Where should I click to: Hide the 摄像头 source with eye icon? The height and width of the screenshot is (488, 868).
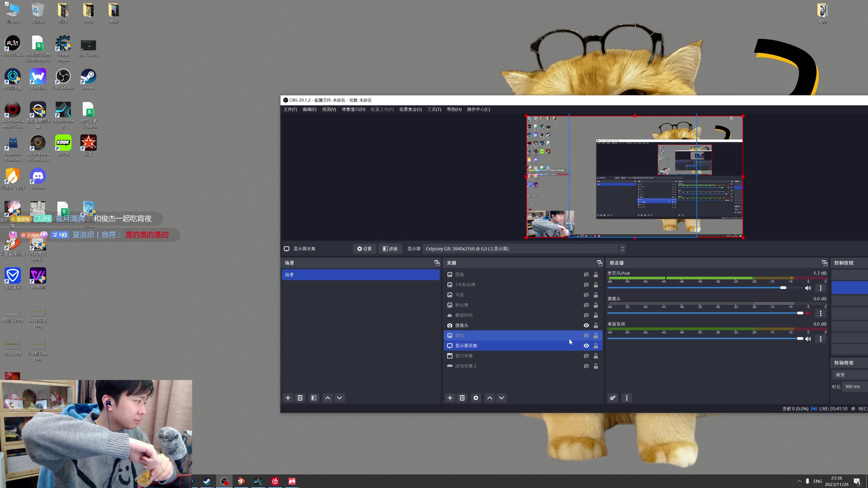coord(586,325)
